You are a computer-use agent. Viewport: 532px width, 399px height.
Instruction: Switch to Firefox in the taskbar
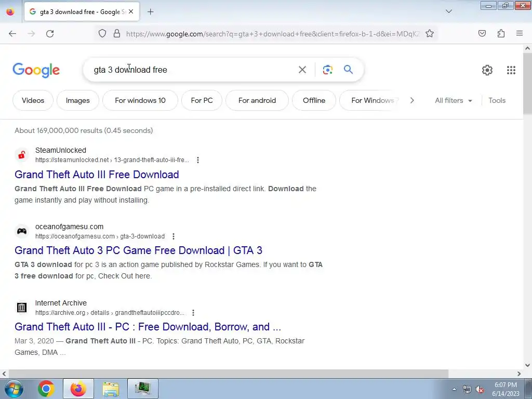pyautogui.click(x=78, y=389)
